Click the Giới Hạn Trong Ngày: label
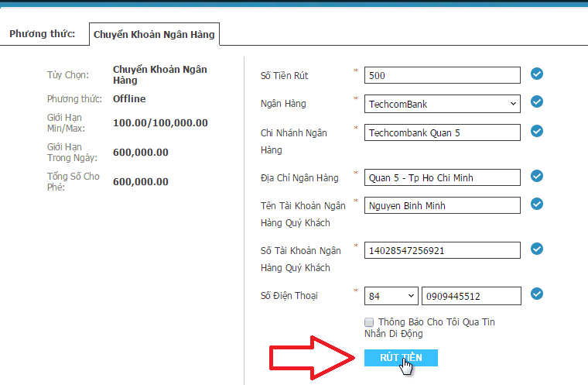The image size is (588, 385). 72,152
